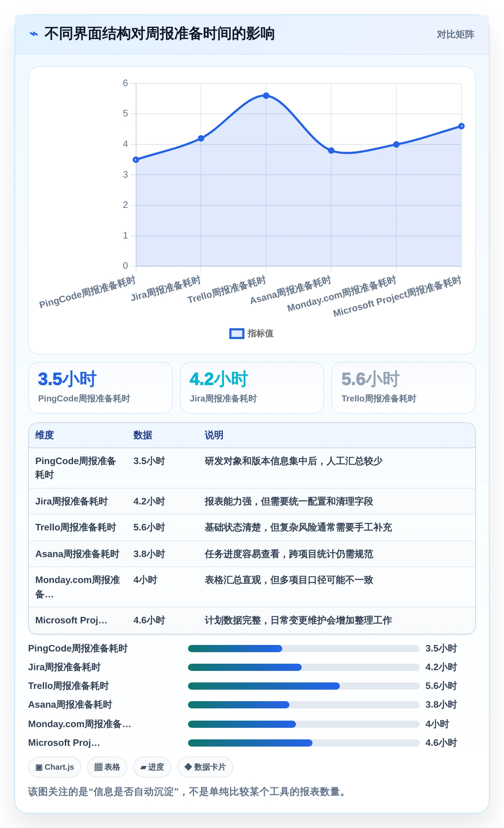The image size is (504, 828).
Task: Click the 3.5小时 PingCode data card
Action: click(100, 388)
